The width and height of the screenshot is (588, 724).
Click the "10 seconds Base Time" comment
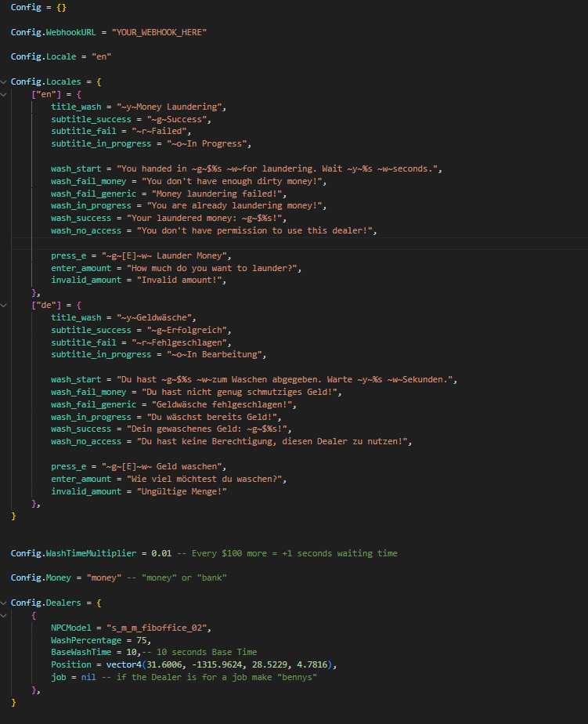(205, 653)
